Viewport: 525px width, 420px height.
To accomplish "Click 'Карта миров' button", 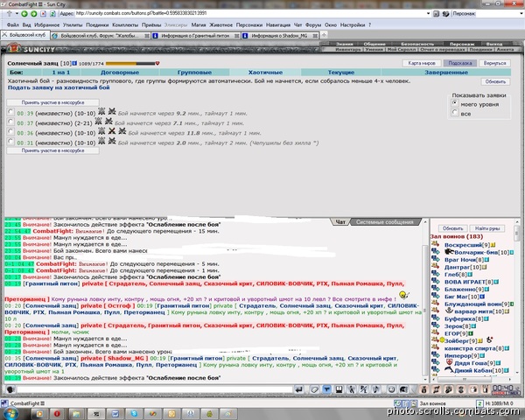I will (422, 63).
